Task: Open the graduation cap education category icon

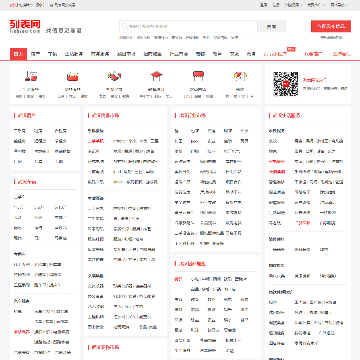Action: click(x=156, y=76)
